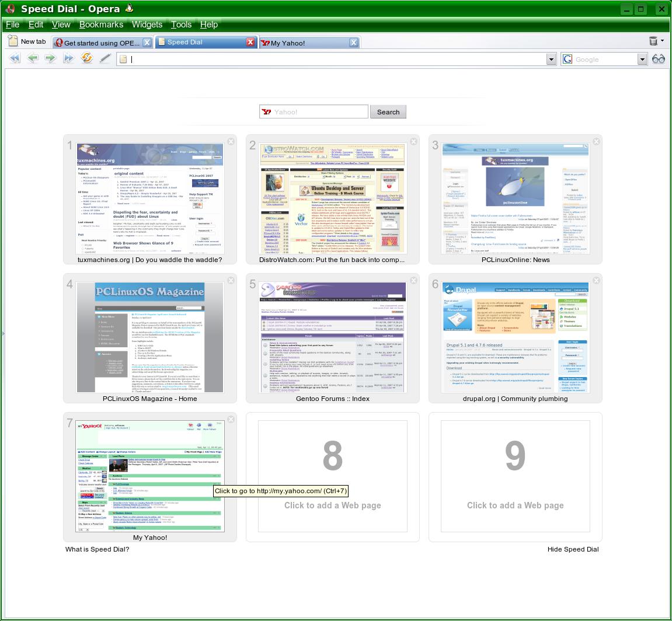The width and height of the screenshot is (672, 621).
Task: Click the New tab button
Action: click(27, 41)
